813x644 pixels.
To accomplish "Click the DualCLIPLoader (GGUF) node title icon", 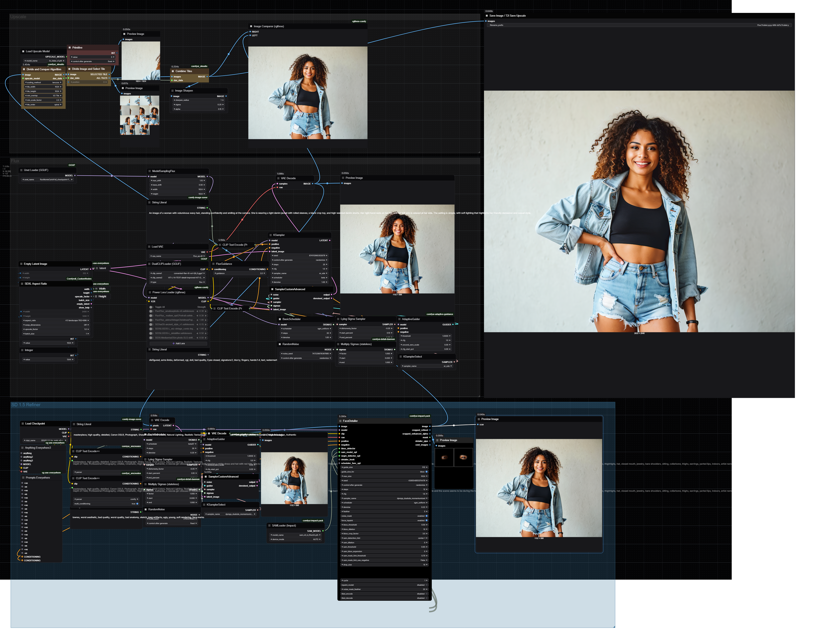I will [x=149, y=264].
